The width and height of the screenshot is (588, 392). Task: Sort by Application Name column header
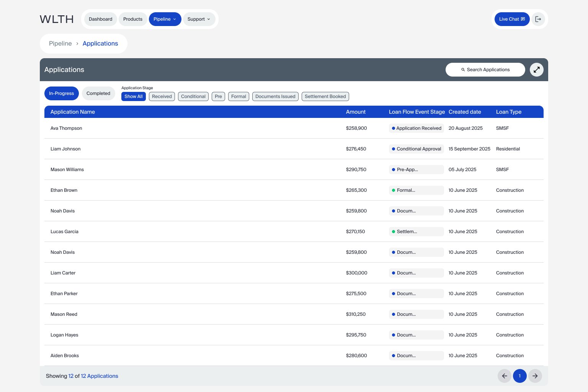[73, 112]
